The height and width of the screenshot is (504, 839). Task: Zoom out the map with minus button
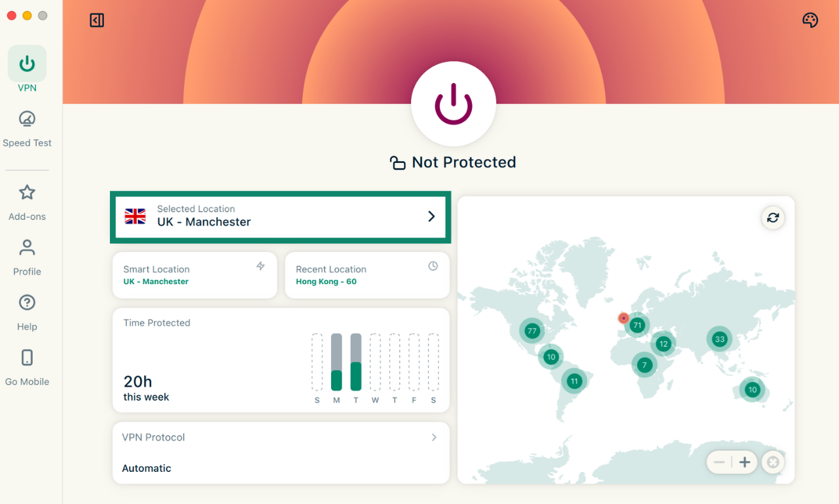pos(719,462)
